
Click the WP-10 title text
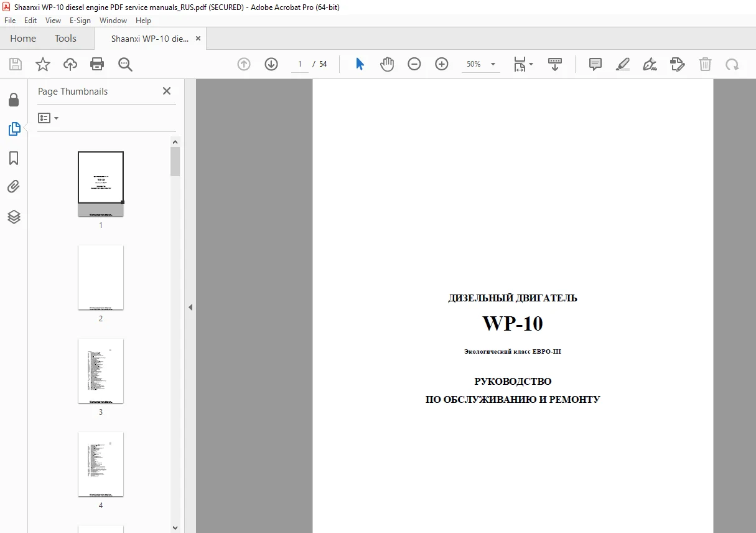click(x=513, y=324)
